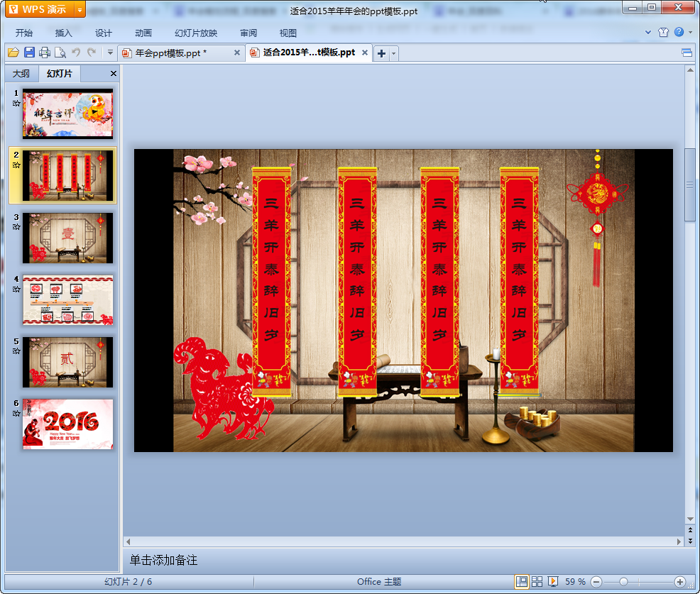Open the 动画 menu tab
The image size is (700, 594).
(143, 33)
